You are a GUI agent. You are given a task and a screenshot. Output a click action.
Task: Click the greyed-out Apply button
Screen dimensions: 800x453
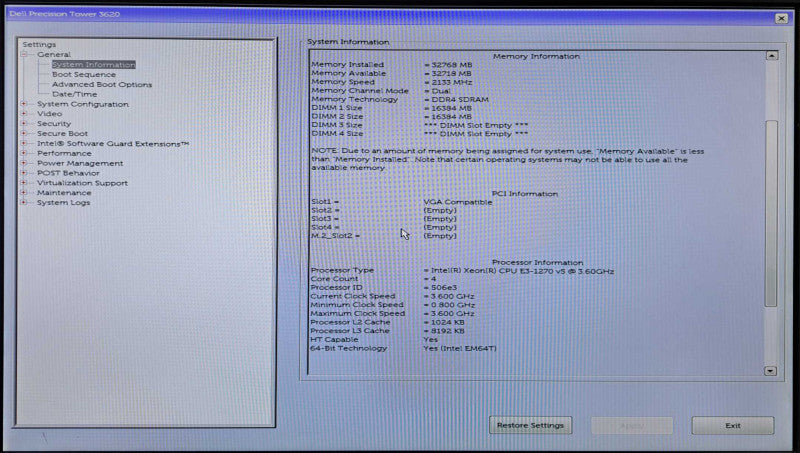click(632, 425)
